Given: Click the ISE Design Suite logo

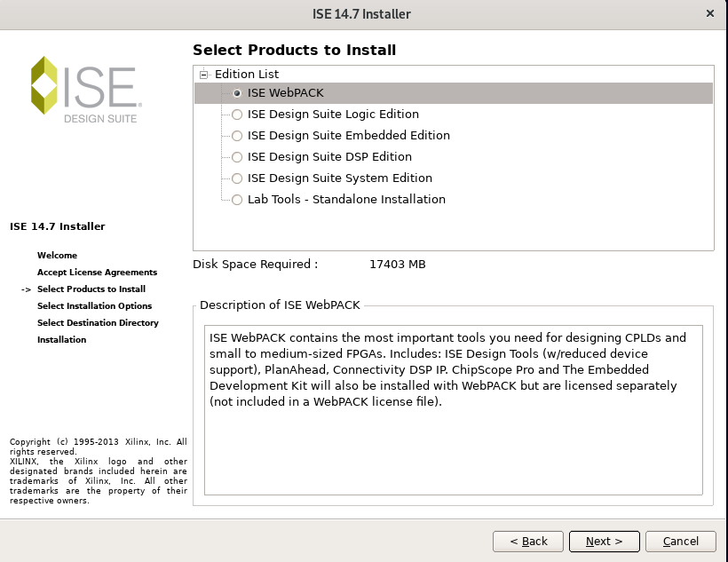Looking at the screenshot, I should click(x=86, y=90).
